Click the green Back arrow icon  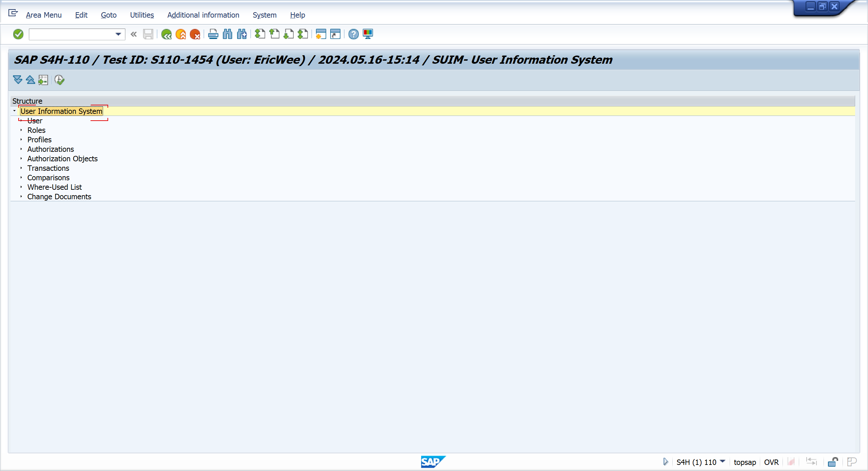pyautogui.click(x=166, y=34)
